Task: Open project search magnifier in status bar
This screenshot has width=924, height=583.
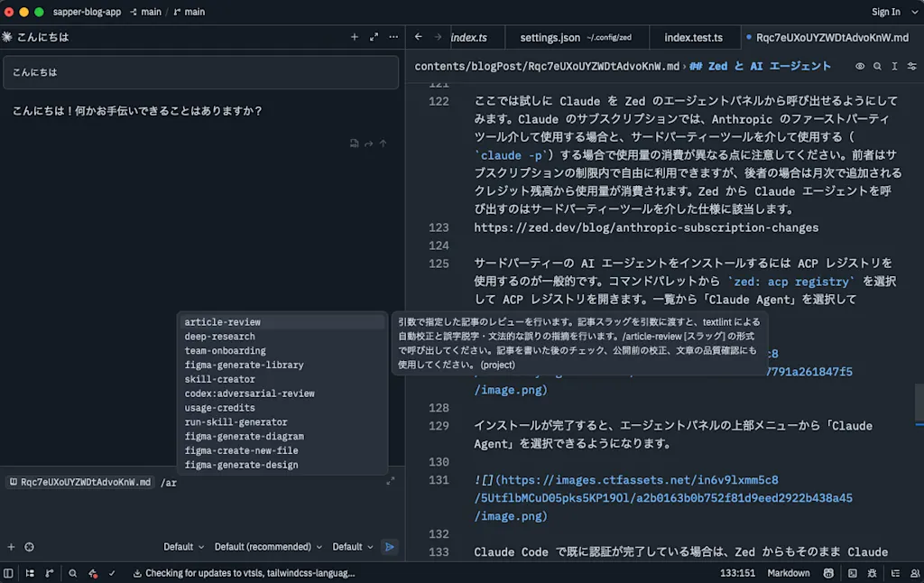Action: (72, 573)
